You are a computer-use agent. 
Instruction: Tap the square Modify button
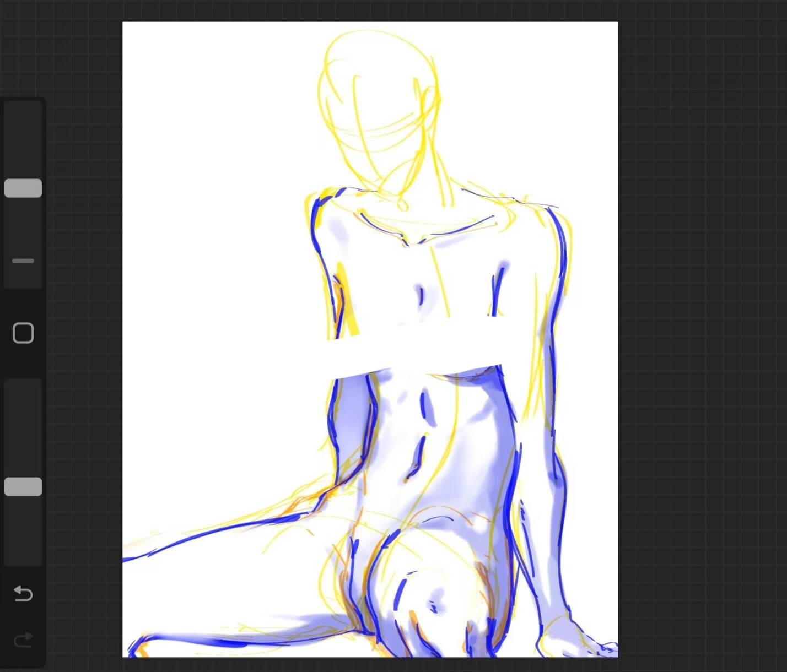pos(23,333)
